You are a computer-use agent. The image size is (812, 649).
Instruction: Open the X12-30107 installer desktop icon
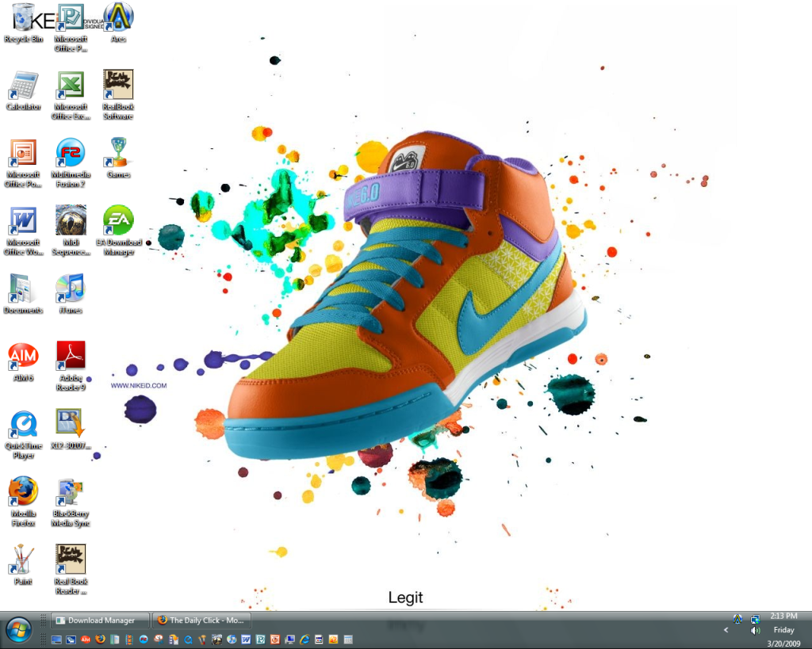pos(71,429)
